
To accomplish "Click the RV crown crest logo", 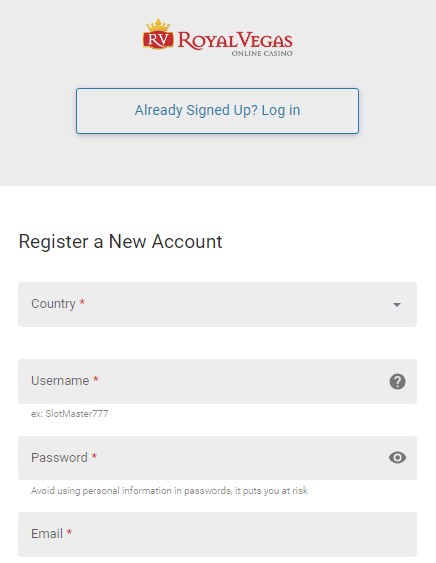I will pos(158,34).
